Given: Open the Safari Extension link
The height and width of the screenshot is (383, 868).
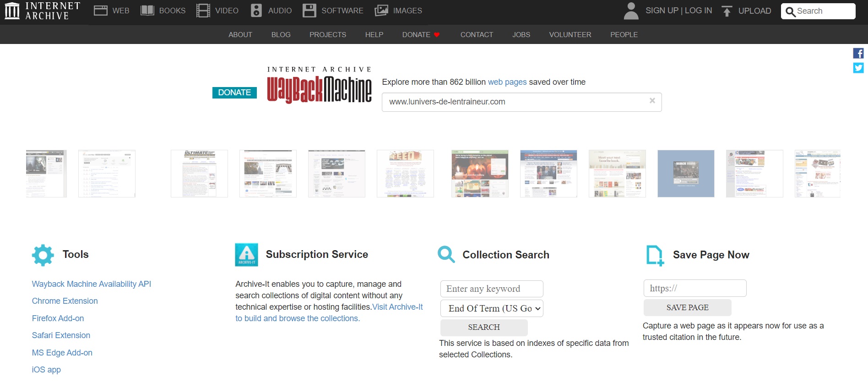Looking at the screenshot, I should tap(61, 335).
